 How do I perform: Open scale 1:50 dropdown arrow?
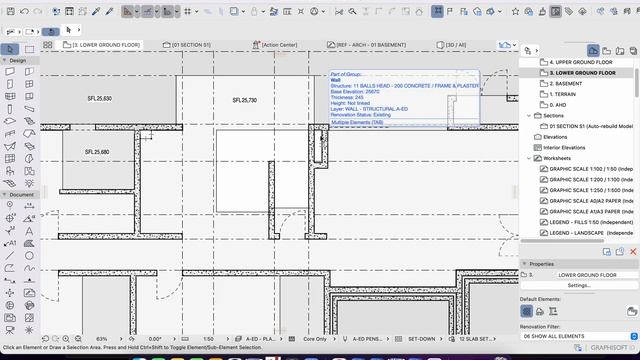(228, 339)
